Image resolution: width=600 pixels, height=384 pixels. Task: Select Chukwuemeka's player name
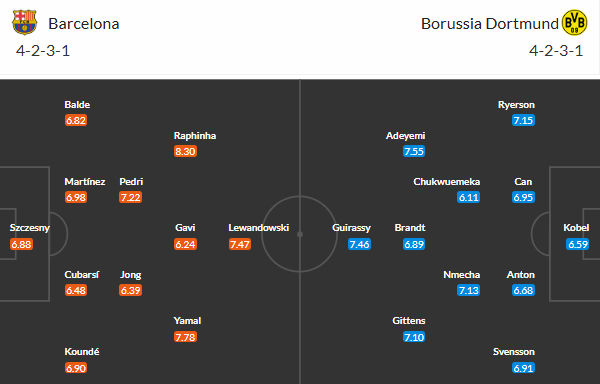[447, 182]
